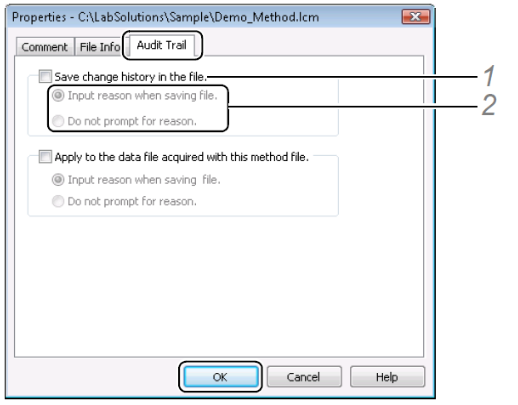Choose Input reason radio under Save change history
518x405 pixels.
pos(58,96)
